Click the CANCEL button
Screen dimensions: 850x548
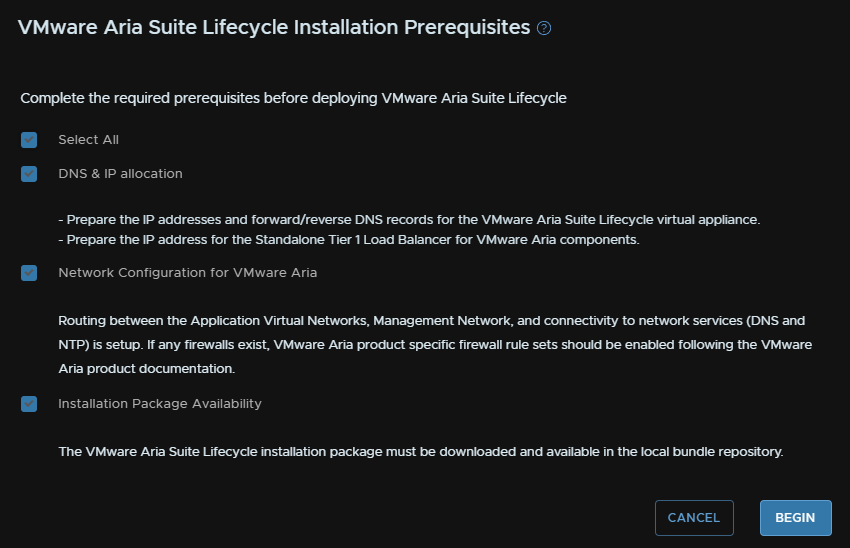tap(694, 518)
